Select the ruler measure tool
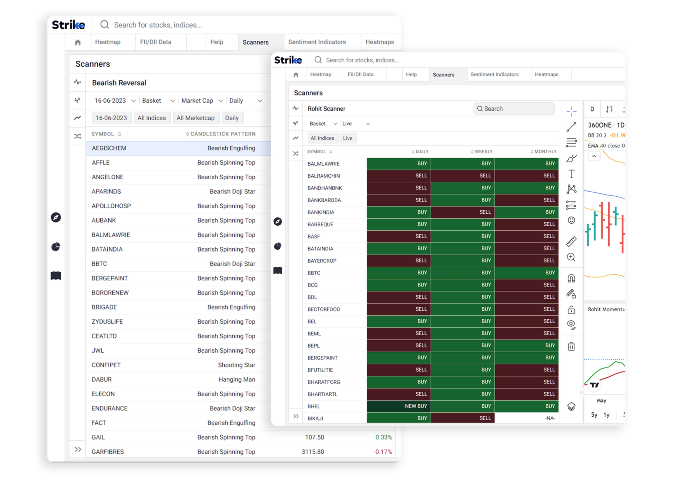This screenshot has width=674, height=500. pos(571,241)
